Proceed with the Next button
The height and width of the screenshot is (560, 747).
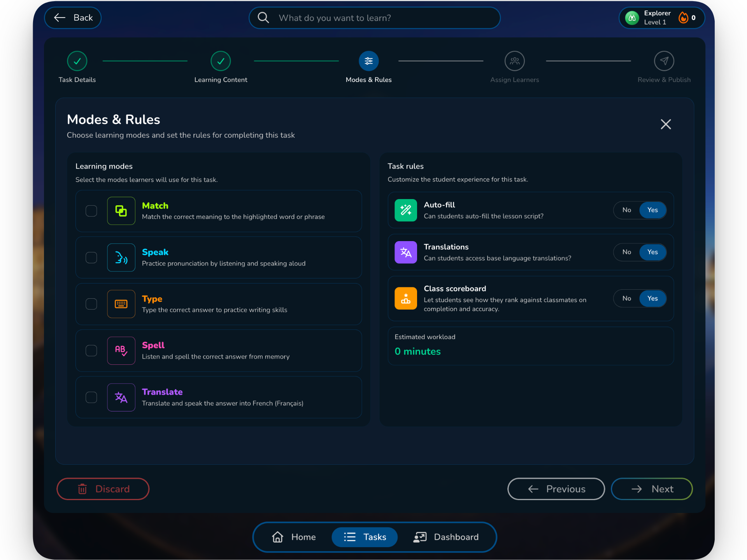click(x=652, y=489)
